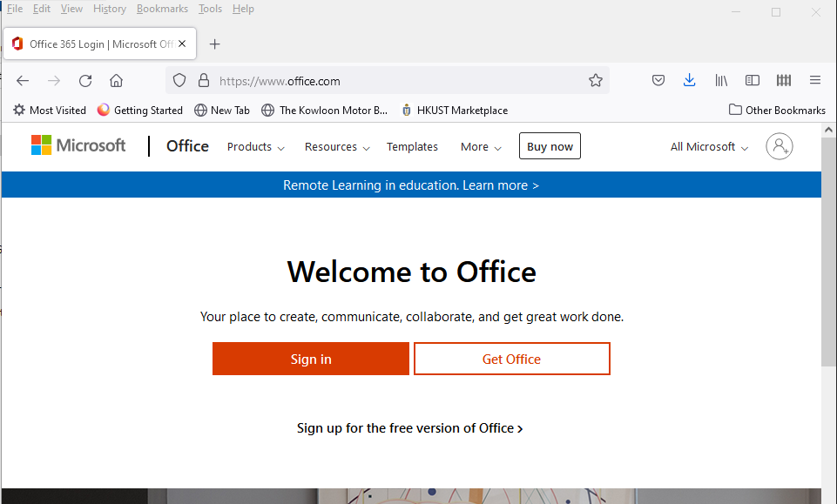Open the History menu

(x=110, y=9)
